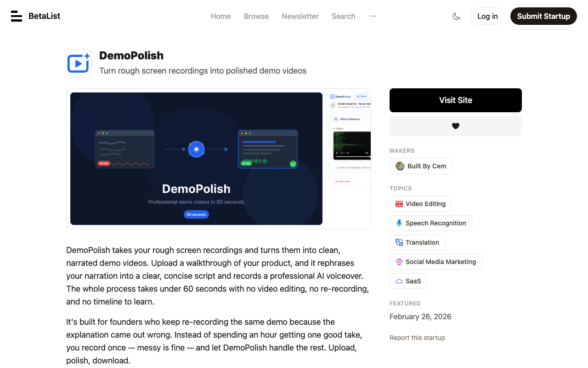Click the Submit Startup button
588x368 pixels.
tap(543, 16)
